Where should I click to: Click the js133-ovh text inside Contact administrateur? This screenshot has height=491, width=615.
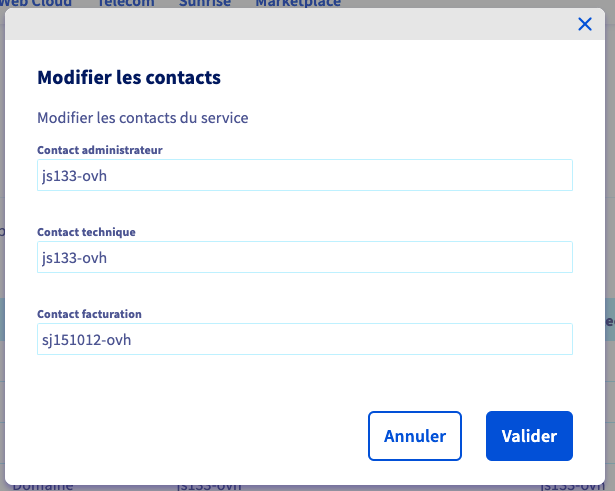pos(74,175)
